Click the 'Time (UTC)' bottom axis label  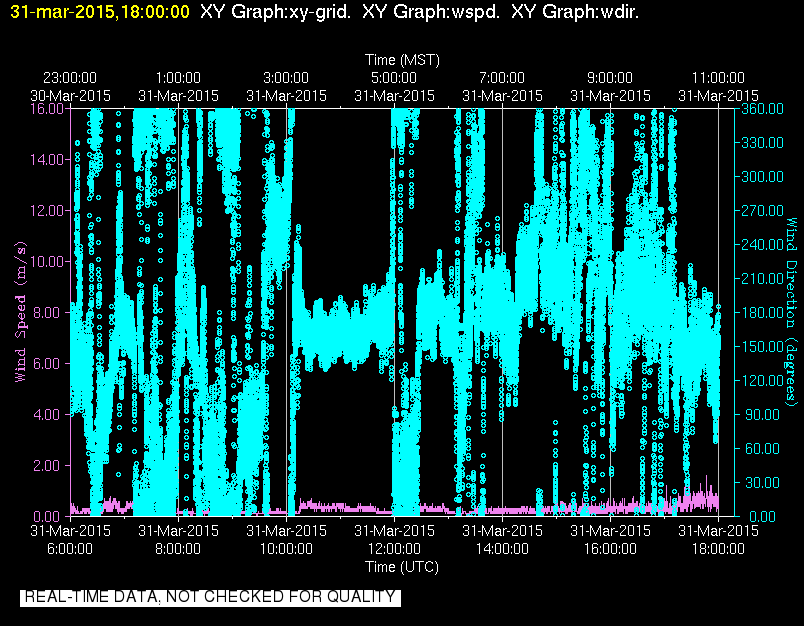(402, 567)
